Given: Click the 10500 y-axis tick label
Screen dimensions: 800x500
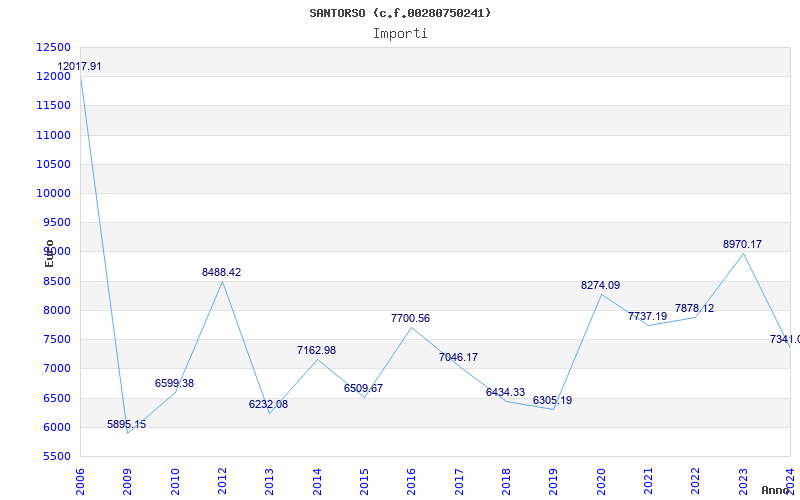Looking at the screenshot, I should pos(54,164).
